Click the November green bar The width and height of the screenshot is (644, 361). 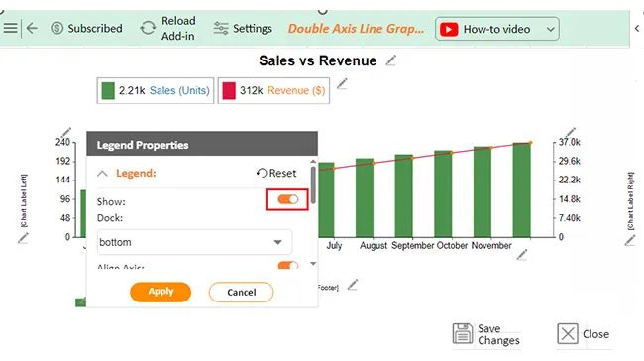[x=483, y=192]
